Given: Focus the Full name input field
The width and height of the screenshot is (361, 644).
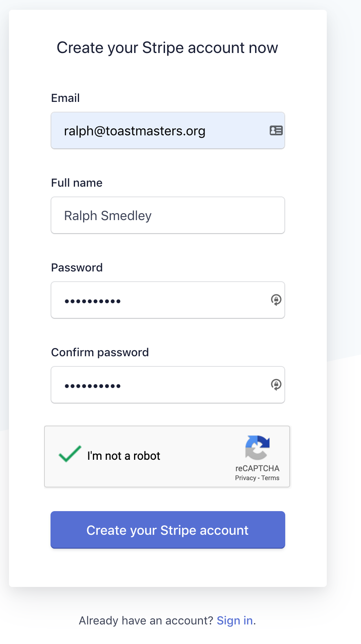Looking at the screenshot, I should tap(168, 215).
